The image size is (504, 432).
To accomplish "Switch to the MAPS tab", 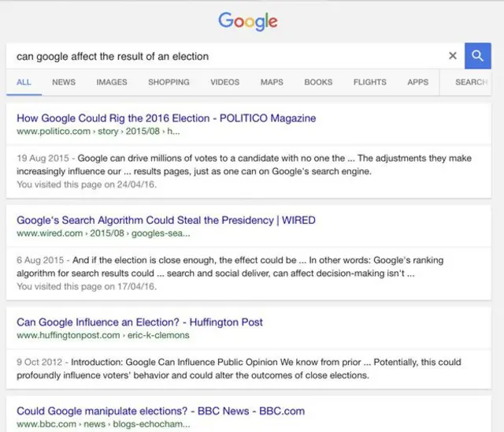I will [x=272, y=82].
